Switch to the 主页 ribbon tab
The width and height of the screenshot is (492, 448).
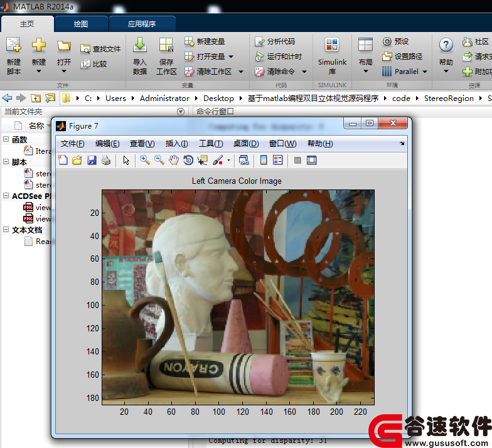[27, 24]
